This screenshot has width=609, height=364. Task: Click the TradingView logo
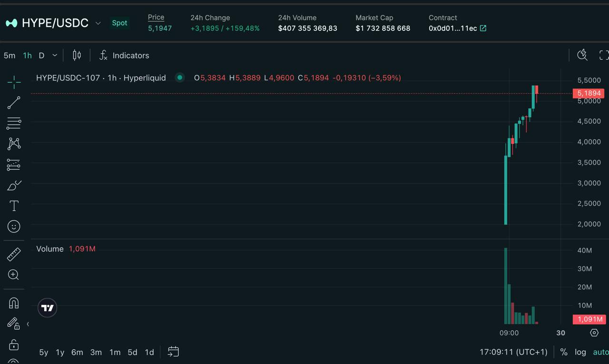[x=47, y=308]
